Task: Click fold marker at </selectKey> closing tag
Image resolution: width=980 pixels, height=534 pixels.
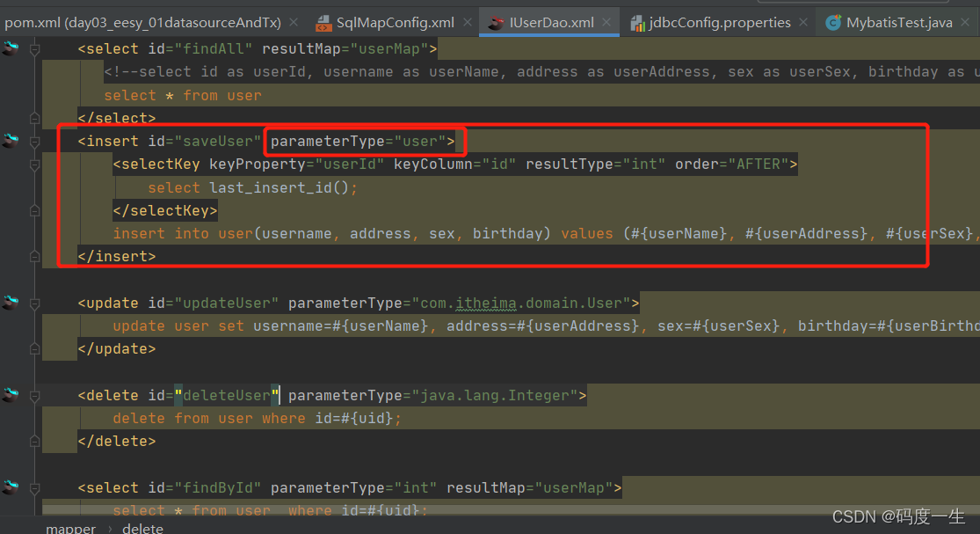Action: [35, 211]
